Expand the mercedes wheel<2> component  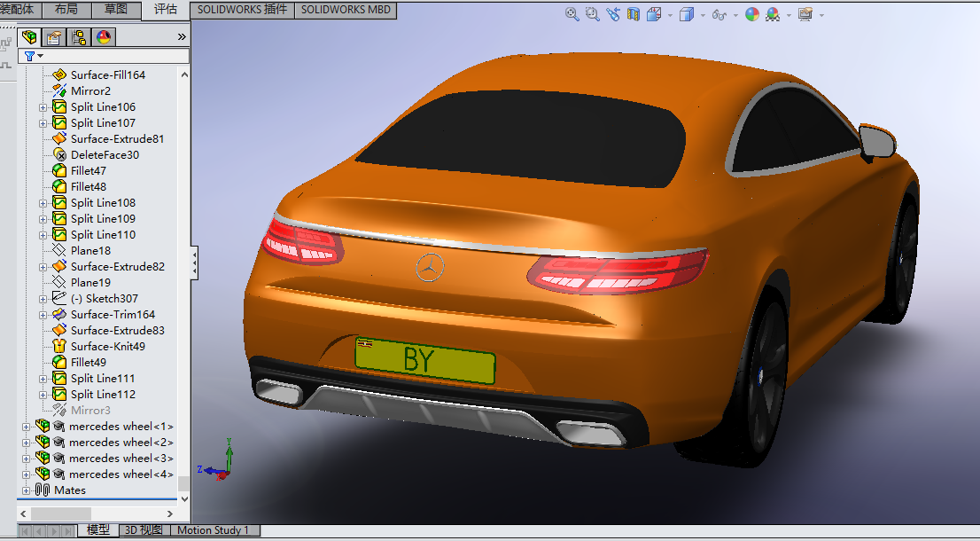(x=26, y=443)
